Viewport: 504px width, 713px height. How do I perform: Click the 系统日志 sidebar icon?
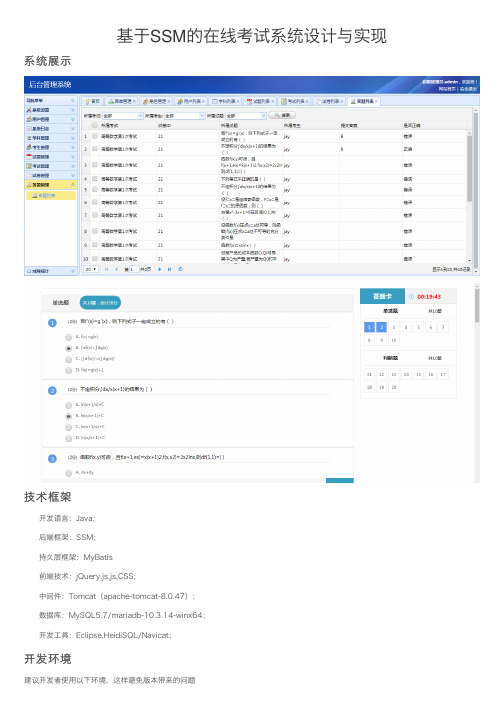pos(29,129)
